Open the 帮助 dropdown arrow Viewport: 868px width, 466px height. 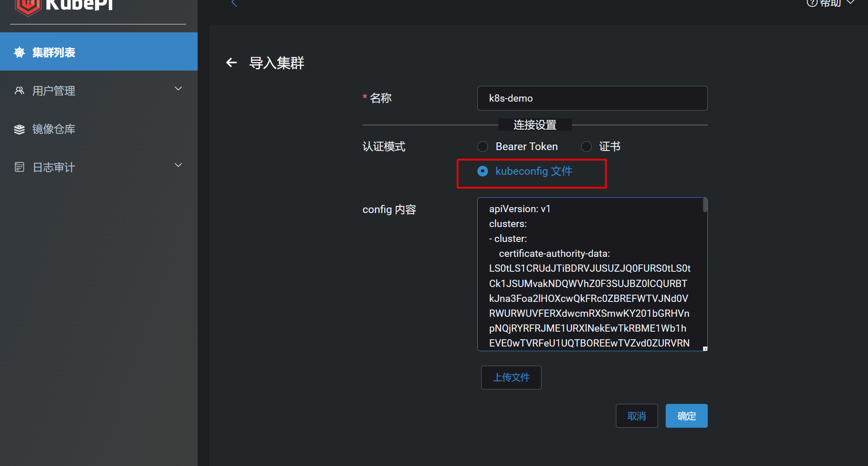point(851,3)
